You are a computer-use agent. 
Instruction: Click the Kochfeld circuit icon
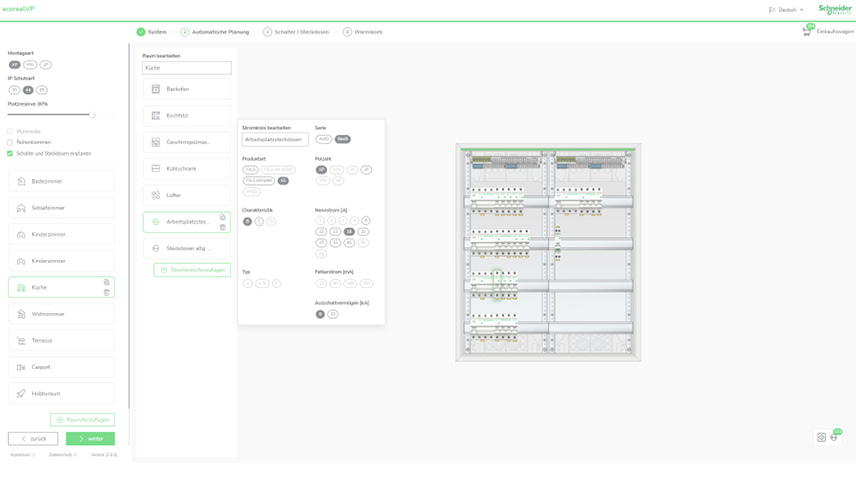pyautogui.click(x=156, y=116)
